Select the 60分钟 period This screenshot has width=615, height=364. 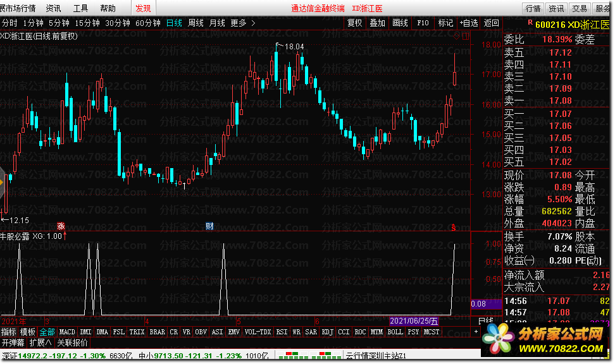(x=148, y=23)
